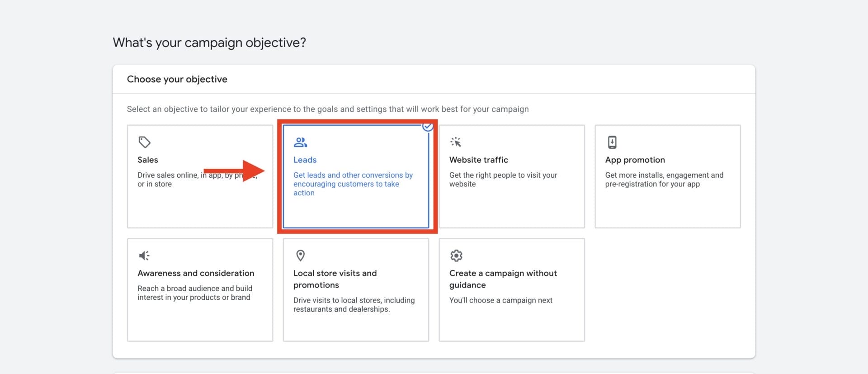Choose the Leads objective title

(305, 160)
